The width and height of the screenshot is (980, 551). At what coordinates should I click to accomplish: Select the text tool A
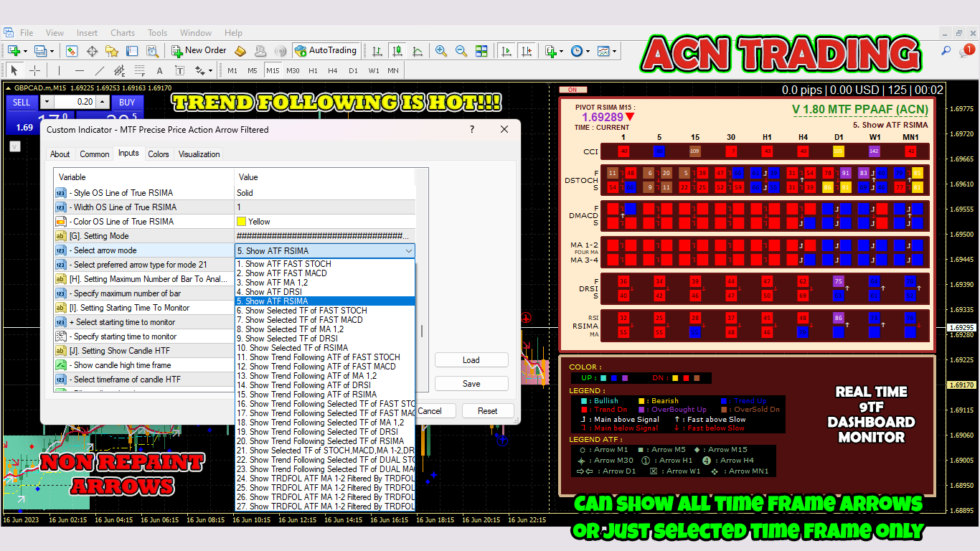[159, 70]
